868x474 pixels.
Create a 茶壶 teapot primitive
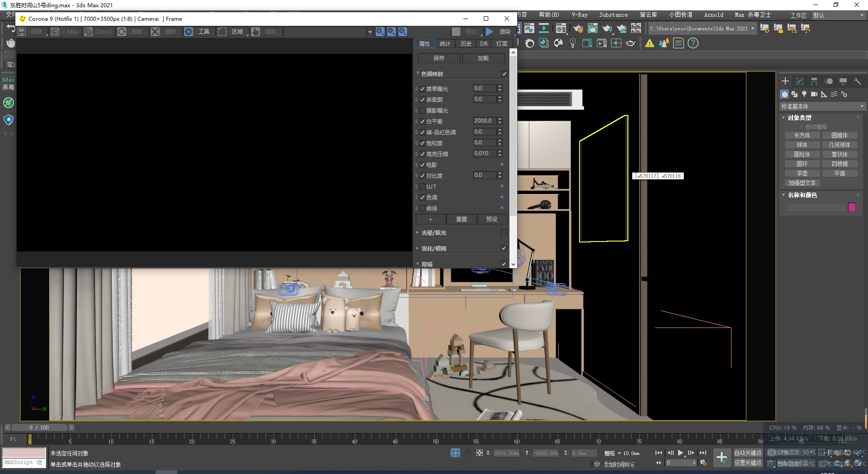click(x=802, y=174)
